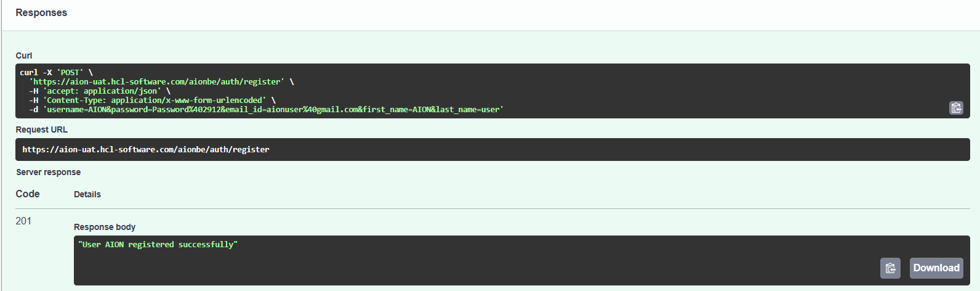Select the 201 status code
Screen dimensions: 980x291
click(23, 221)
